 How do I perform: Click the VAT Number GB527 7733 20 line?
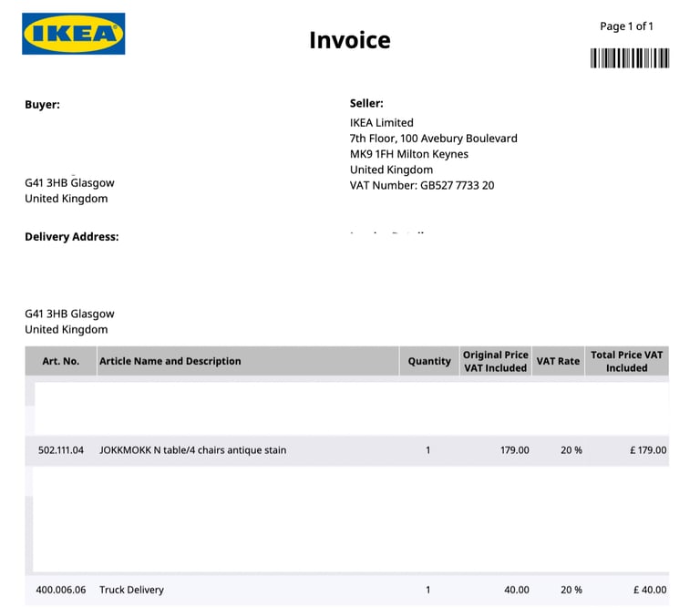422,185
